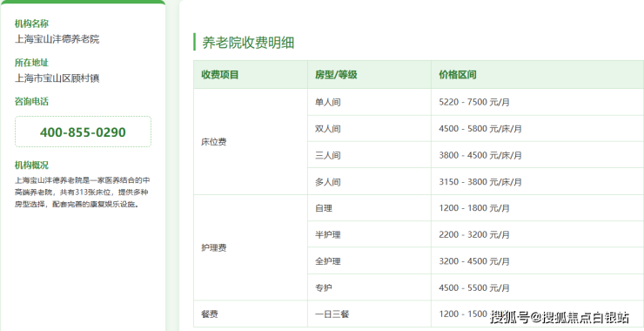
Task: Click the price 3150 - 3800 元/床/月
Action: [480, 182]
